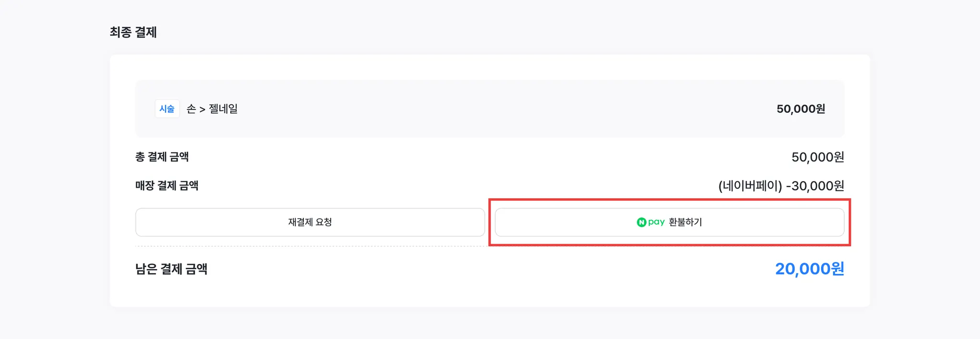Click the 50,000원 total next to 총 결제 금액
This screenshot has width=980, height=339.
(817, 157)
